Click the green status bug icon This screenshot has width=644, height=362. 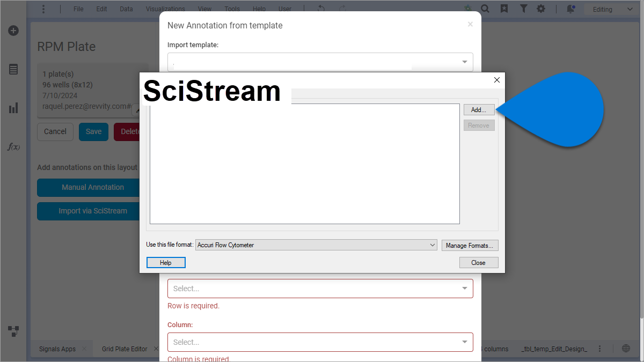click(468, 9)
